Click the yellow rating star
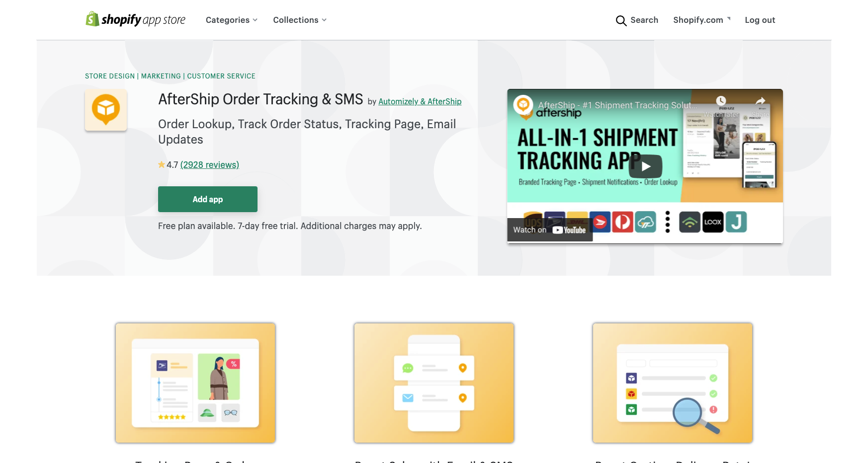The width and height of the screenshot is (868, 463). point(162,164)
